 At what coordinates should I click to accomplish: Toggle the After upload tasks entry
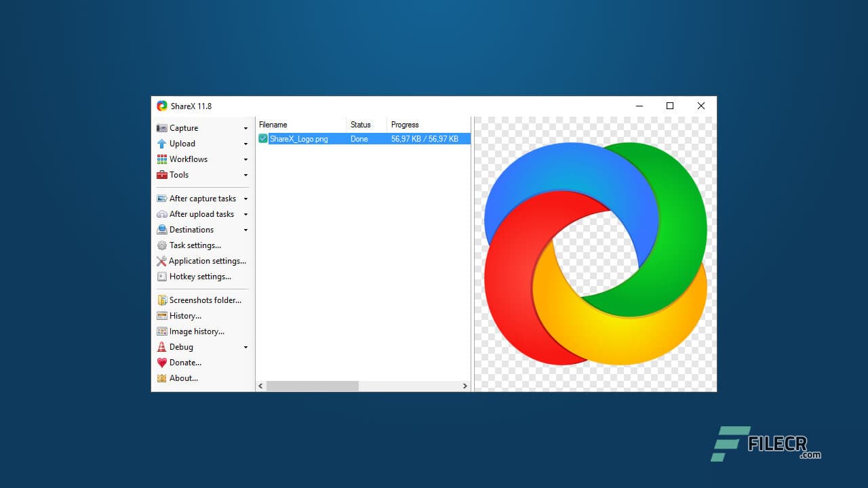202,213
